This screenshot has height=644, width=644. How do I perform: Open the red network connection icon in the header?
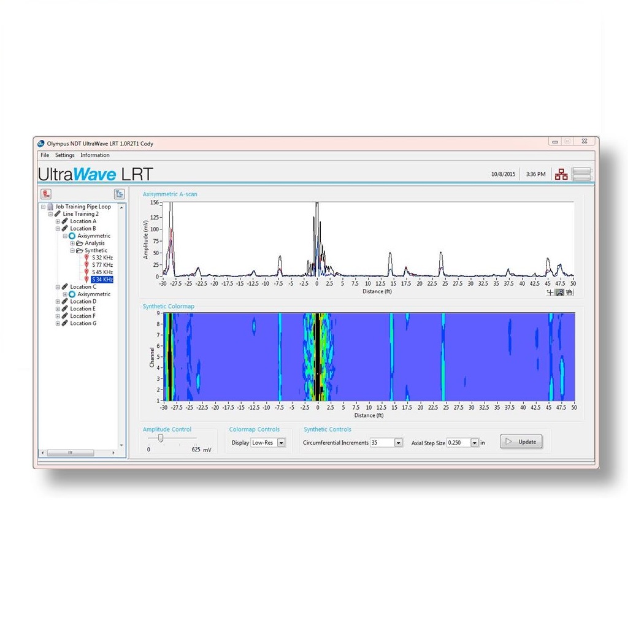561,174
